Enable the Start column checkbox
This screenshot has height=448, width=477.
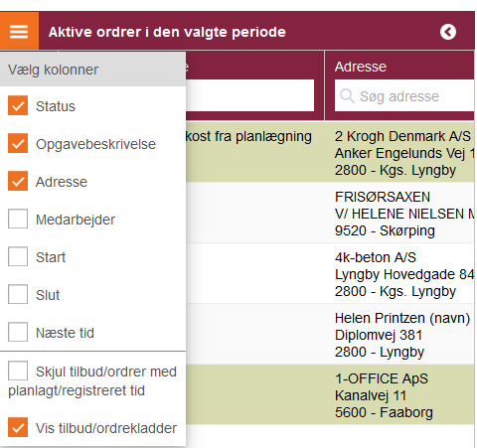point(18,256)
